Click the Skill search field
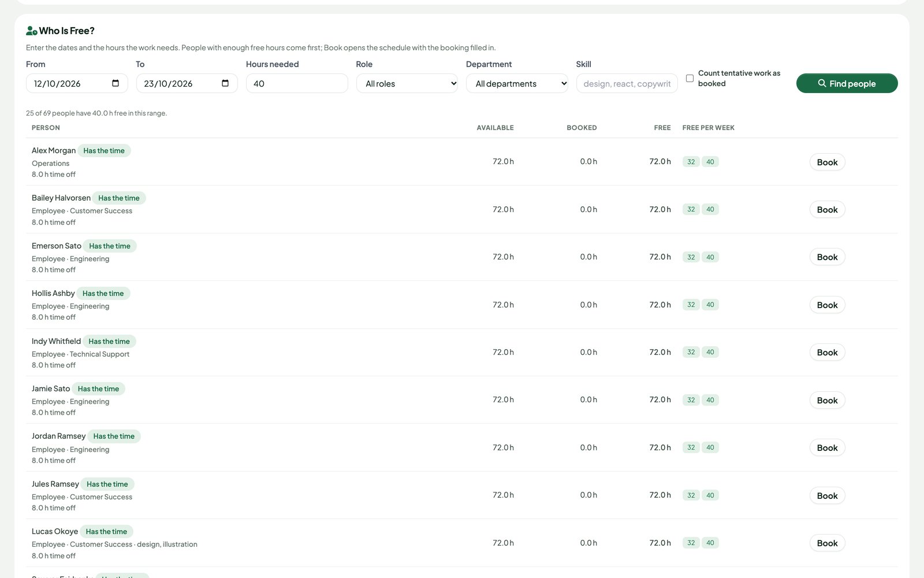The width and height of the screenshot is (924, 578). coord(627,83)
